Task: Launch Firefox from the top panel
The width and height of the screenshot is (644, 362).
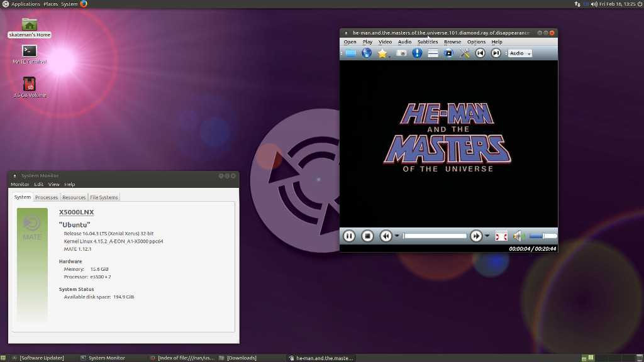Action: [x=84, y=4]
